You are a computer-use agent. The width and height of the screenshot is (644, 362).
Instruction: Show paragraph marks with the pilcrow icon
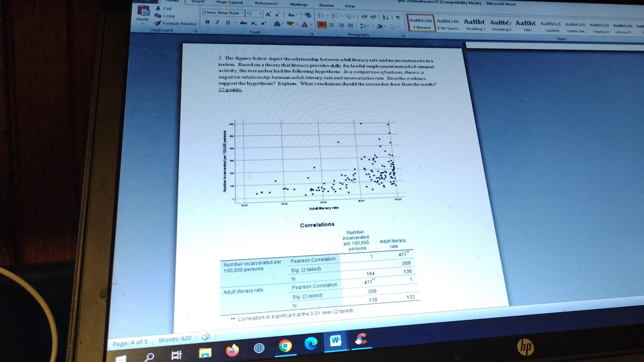(398, 17)
